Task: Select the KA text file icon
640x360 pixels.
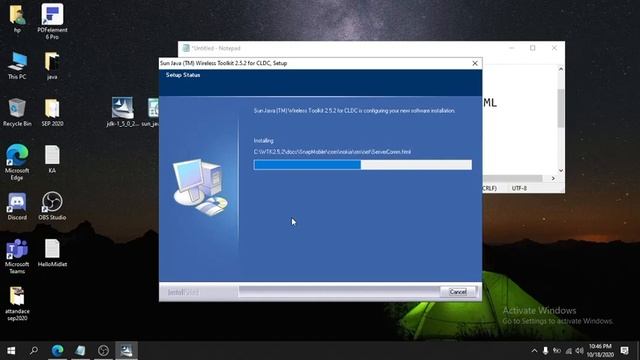Action: click(52, 159)
